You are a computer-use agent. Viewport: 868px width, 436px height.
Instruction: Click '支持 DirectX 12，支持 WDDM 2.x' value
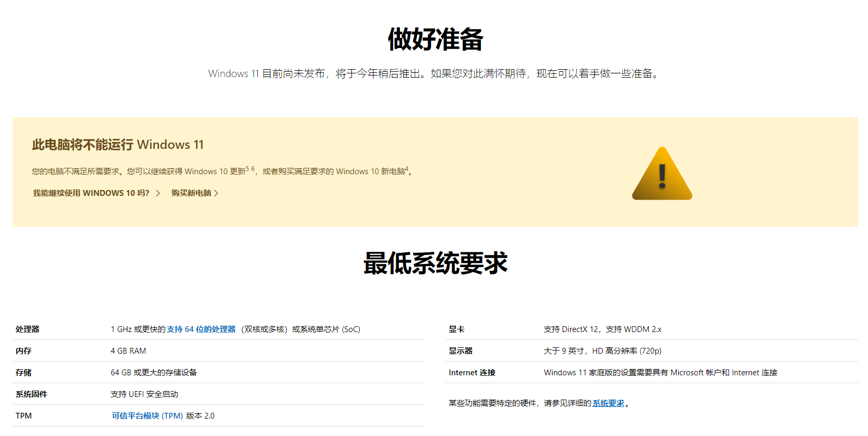(x=602, y=329)
